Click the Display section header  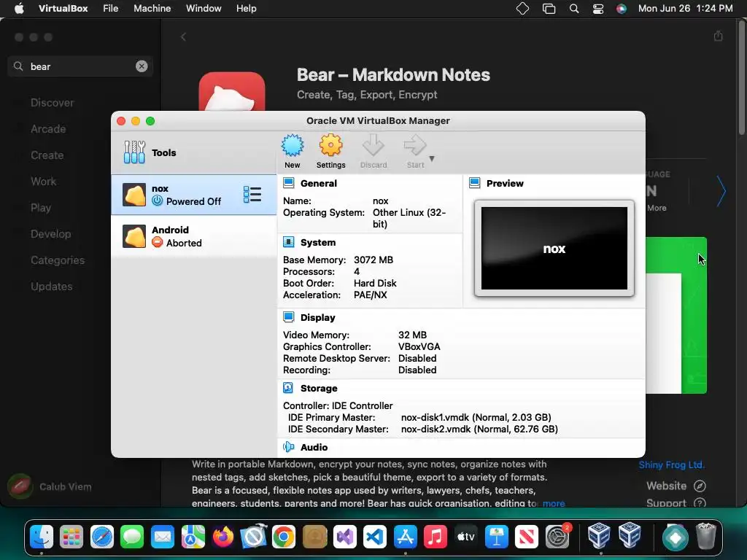[318, 318]
